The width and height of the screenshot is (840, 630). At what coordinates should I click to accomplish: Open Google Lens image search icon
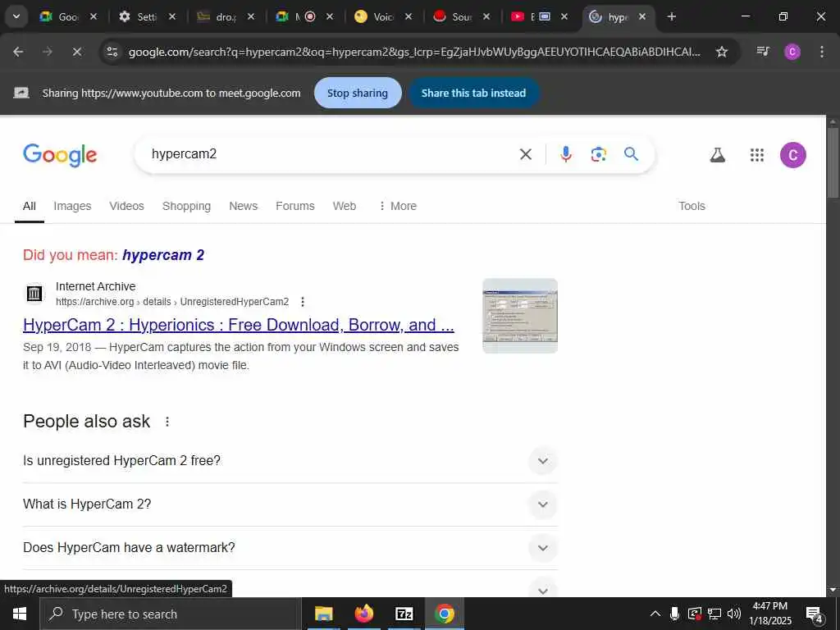(x=598, y=155)
